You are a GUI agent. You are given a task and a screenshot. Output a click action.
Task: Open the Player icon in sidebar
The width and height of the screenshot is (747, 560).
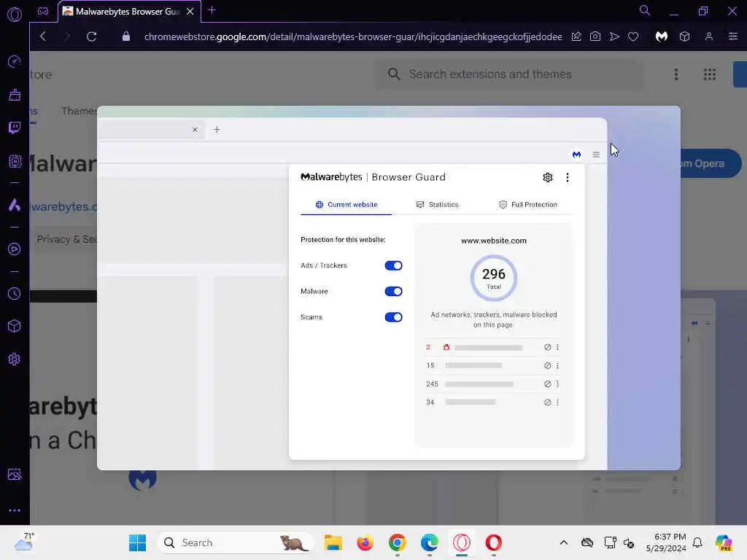coord(15,249)
